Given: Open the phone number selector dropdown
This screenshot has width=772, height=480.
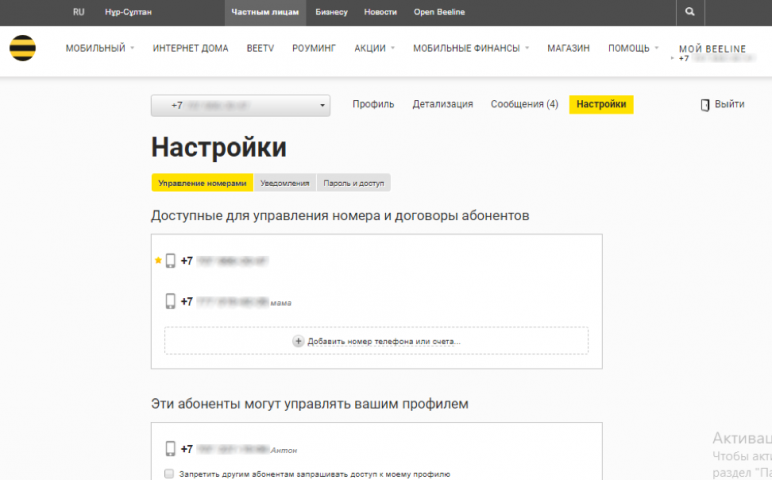Looking at the screenshot, I should point(240,105).
